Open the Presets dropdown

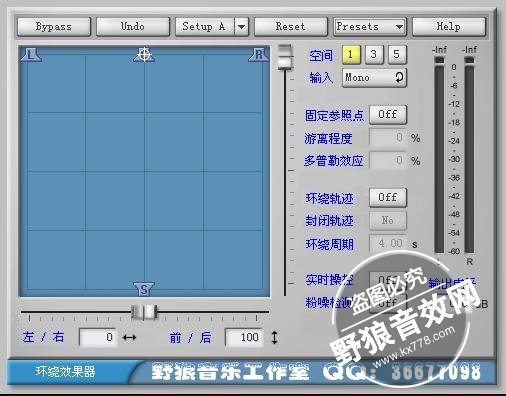[370, 27]
